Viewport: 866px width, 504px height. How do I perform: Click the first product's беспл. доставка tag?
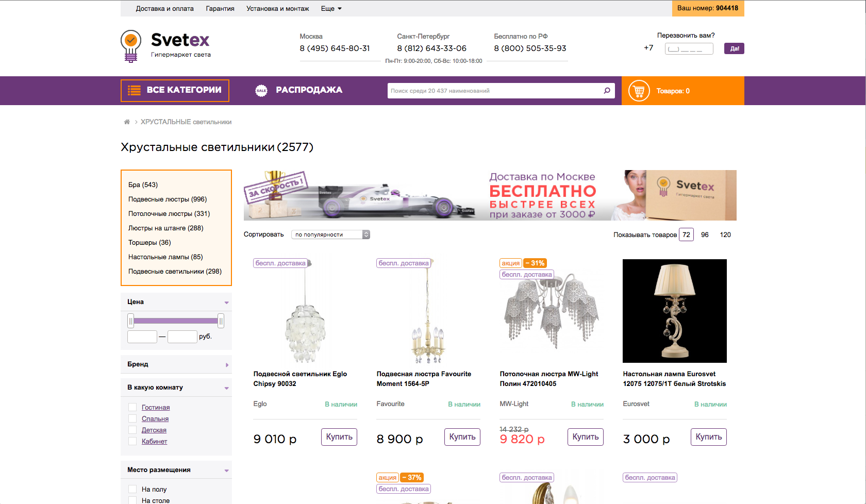[x=281, y=263]
